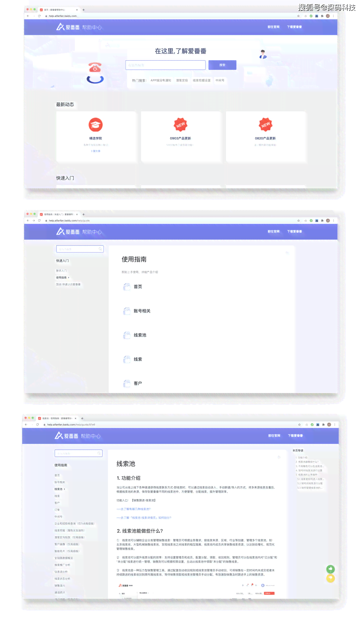Click the 搜索 button on the home page
364x620 pixels.
[222, 65]
